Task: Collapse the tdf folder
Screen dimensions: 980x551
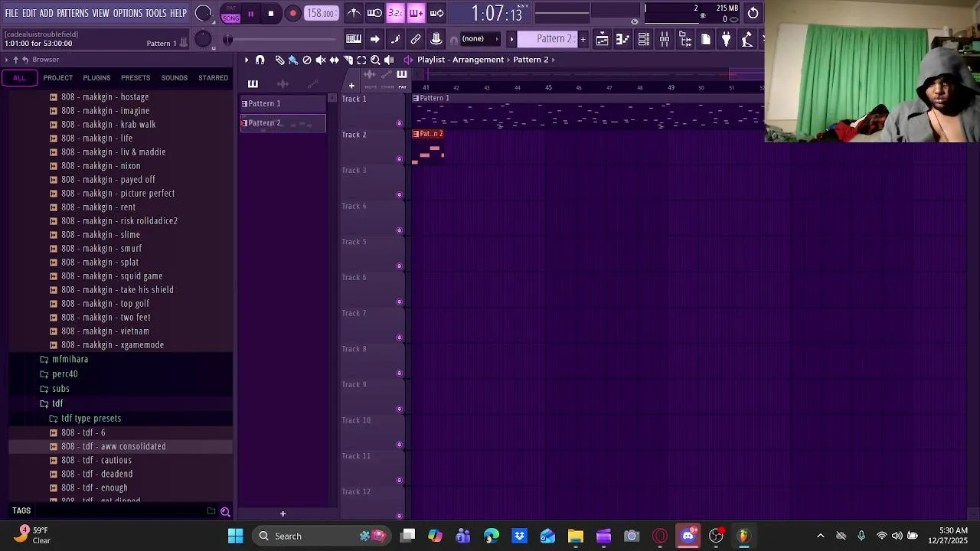Action: click(x=57, y=403)
